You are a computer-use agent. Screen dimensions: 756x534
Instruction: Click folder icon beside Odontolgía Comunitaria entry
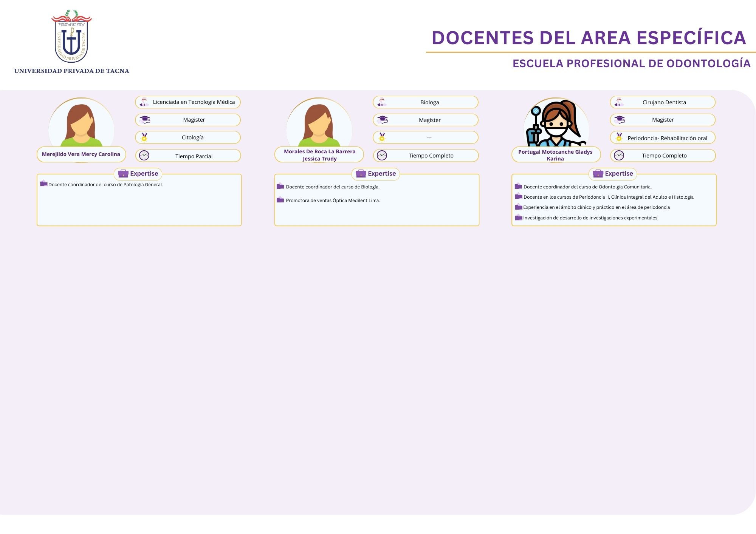pos(518,185)
